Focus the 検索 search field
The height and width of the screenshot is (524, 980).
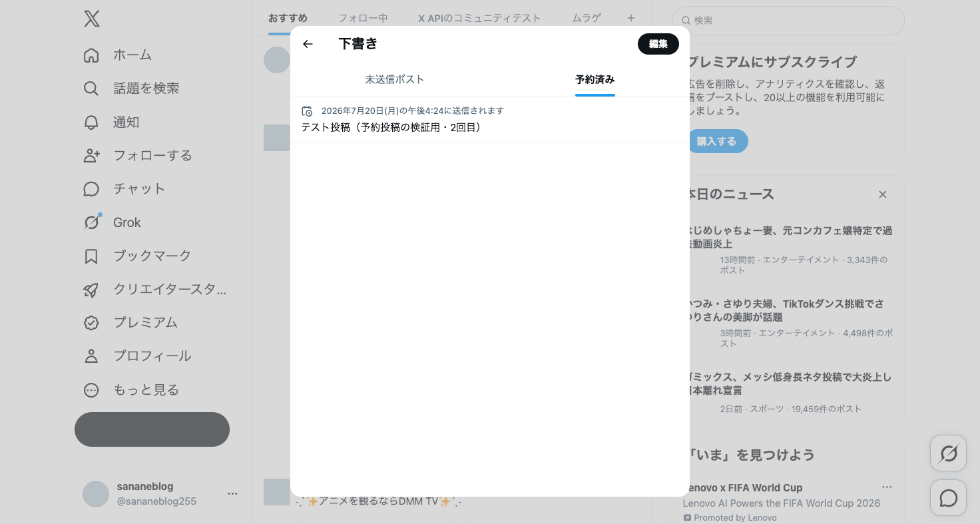[788, 21]
